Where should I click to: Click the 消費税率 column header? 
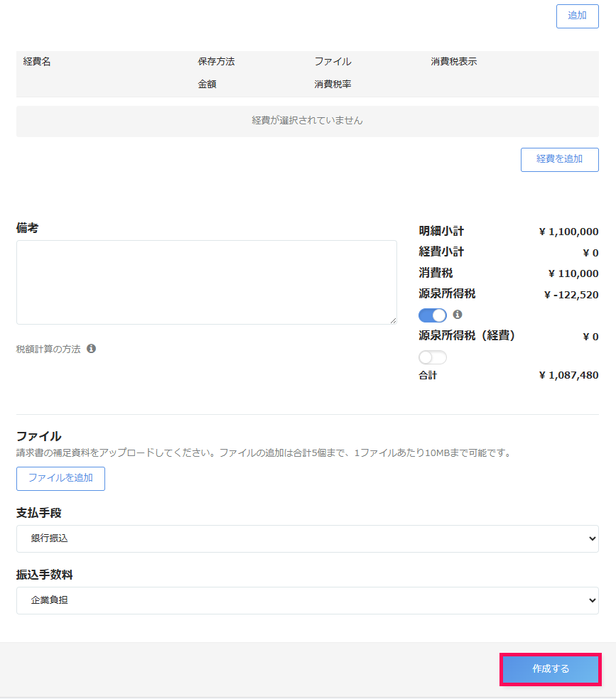click(x=333, y=84)
